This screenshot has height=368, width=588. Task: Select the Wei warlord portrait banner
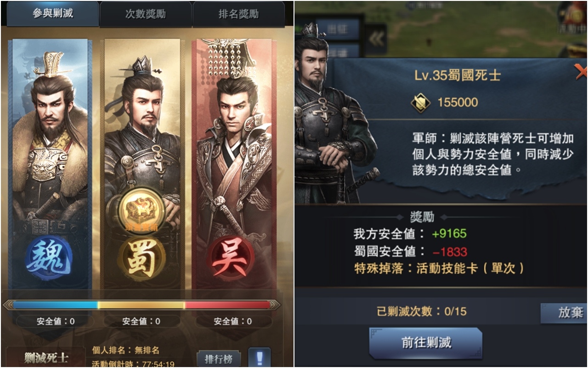[x=50, y=165]
